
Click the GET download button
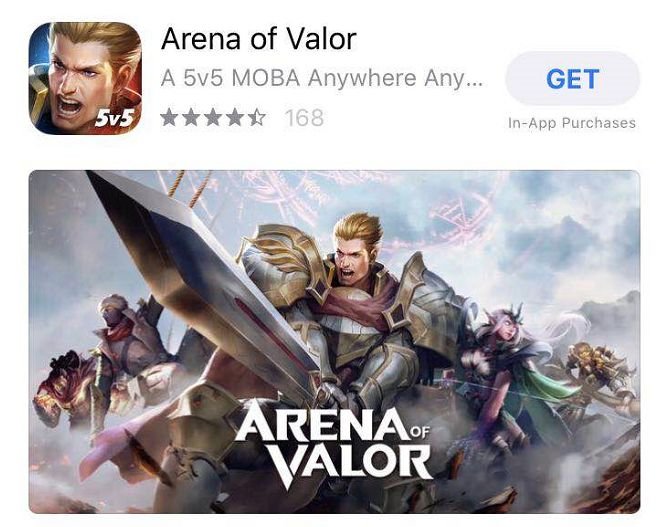[573, 79]
